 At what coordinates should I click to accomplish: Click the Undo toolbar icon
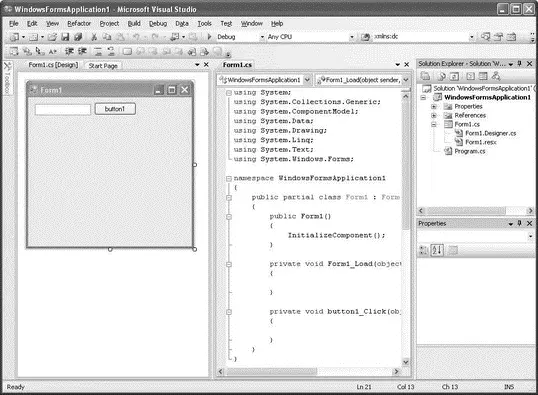[x=136, y=37]
